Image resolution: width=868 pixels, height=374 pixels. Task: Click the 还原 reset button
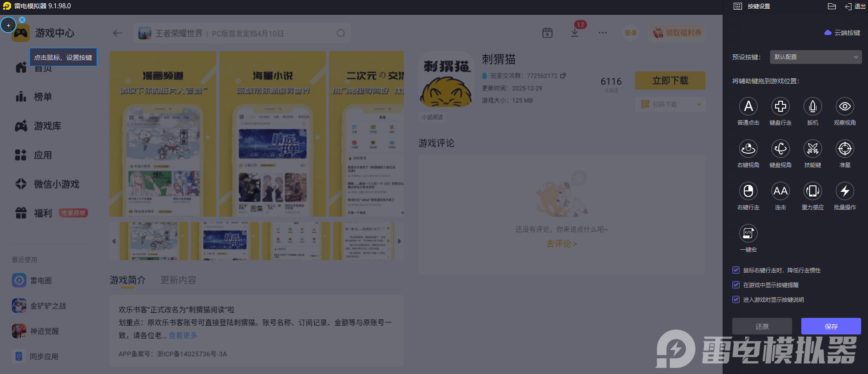762,326
